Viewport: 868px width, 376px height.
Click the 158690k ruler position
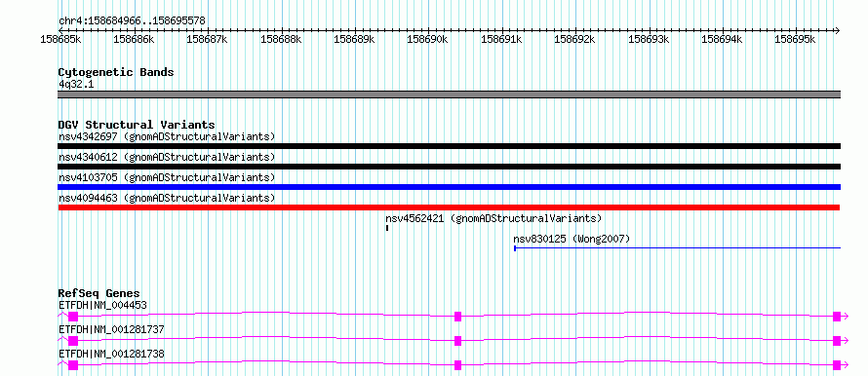tap(427, 40)
